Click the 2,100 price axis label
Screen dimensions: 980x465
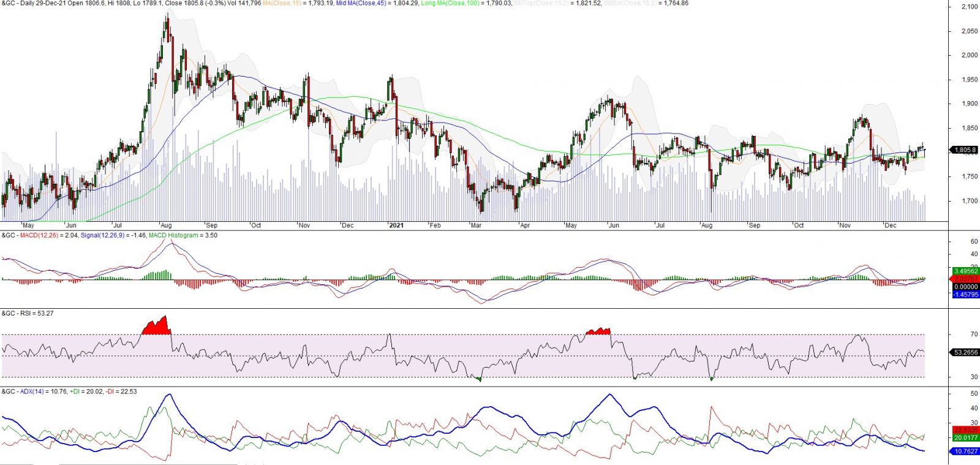coord(970,7)
